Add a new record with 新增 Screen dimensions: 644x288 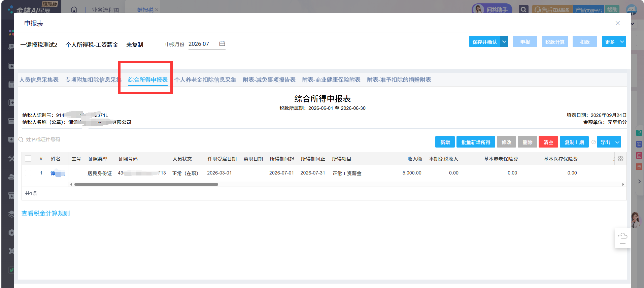point(445,142)
